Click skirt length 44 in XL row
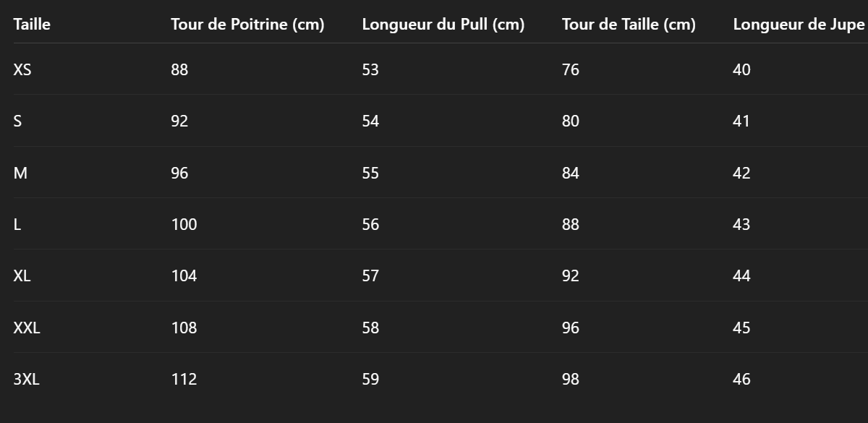868x423 pixels. click(741, 275)
